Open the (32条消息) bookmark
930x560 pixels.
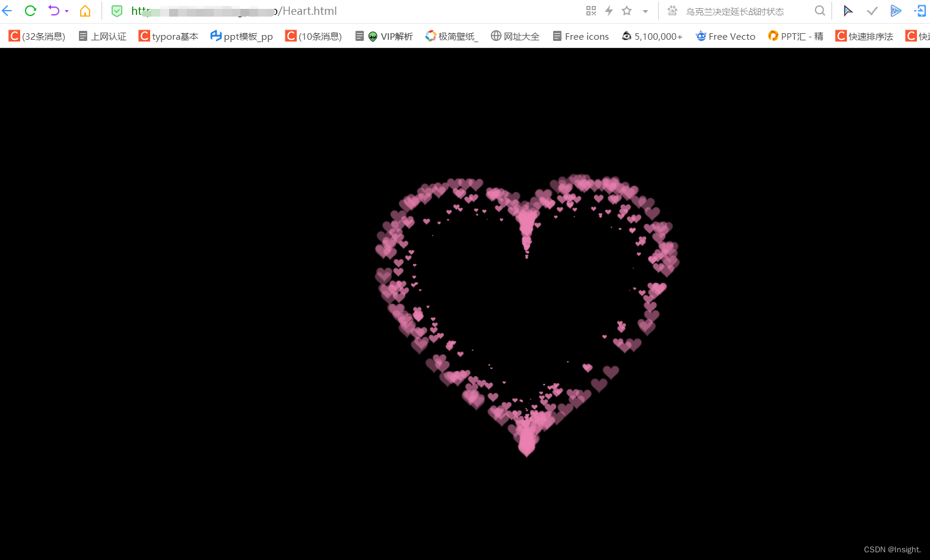(37, 36)
